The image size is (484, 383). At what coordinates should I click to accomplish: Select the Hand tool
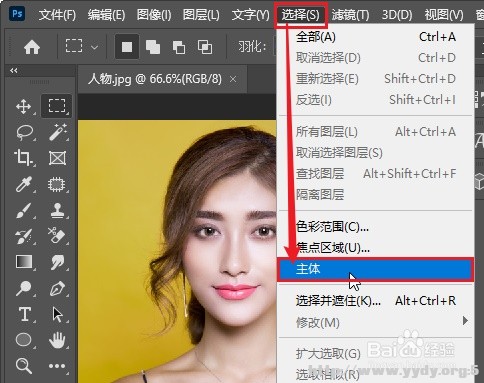[x=57, y=340]
